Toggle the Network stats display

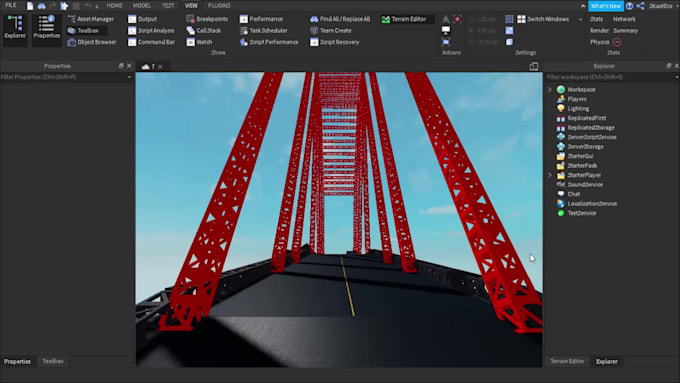(624, 19)
